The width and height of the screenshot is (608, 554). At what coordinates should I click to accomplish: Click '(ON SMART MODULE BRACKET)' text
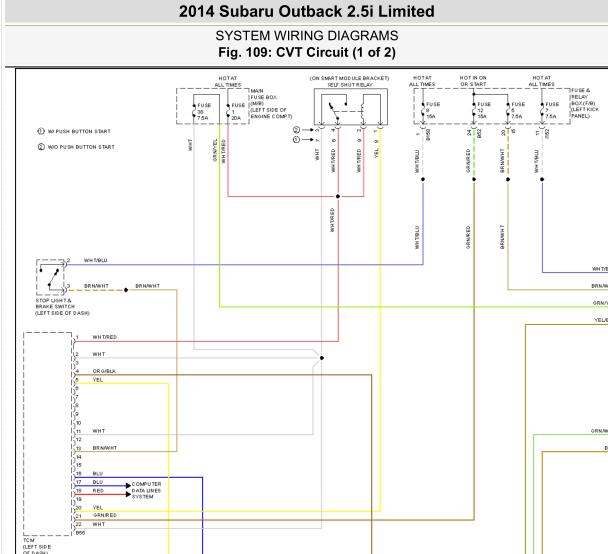pyautogui.click(x=349, y=78)
